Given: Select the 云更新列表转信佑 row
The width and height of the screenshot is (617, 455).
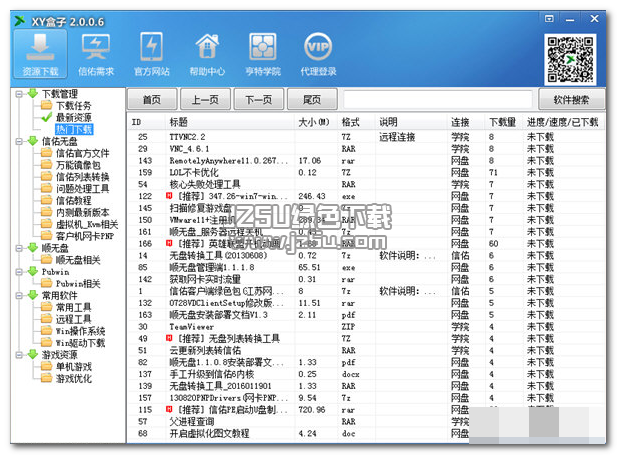Looking at the screenshot, I should [x=366, y=350].
